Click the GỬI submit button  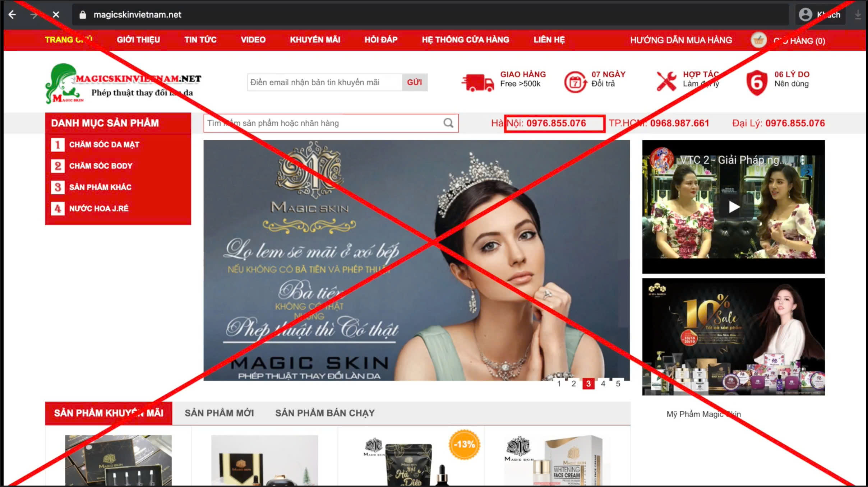pyautogui.click(x=415, y=82)
